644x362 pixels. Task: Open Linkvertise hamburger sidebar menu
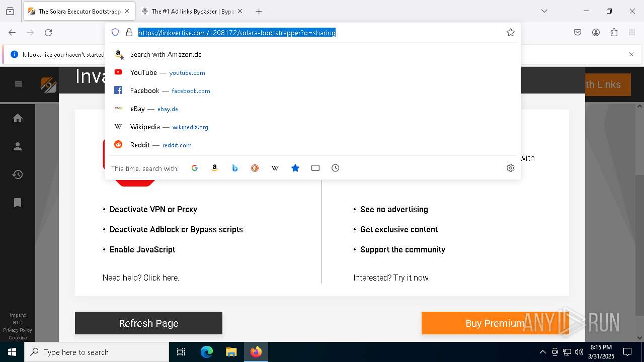[x=19, y=84]
